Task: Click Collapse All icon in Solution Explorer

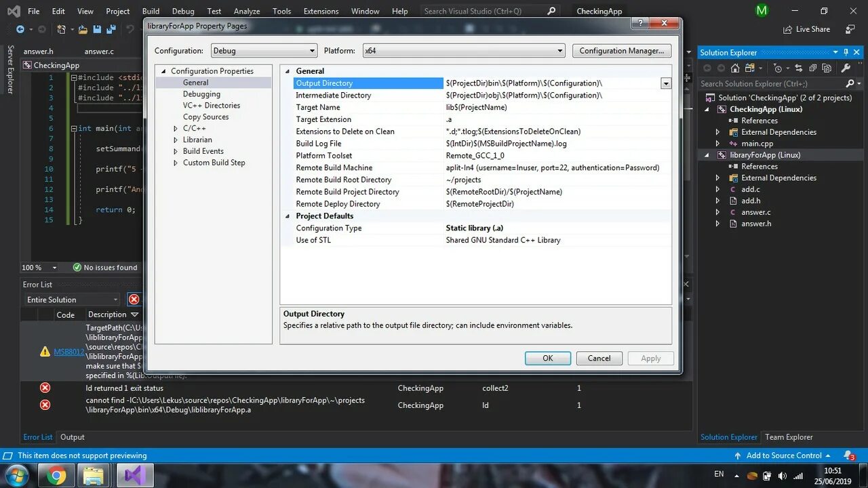Action: point(812,68)
